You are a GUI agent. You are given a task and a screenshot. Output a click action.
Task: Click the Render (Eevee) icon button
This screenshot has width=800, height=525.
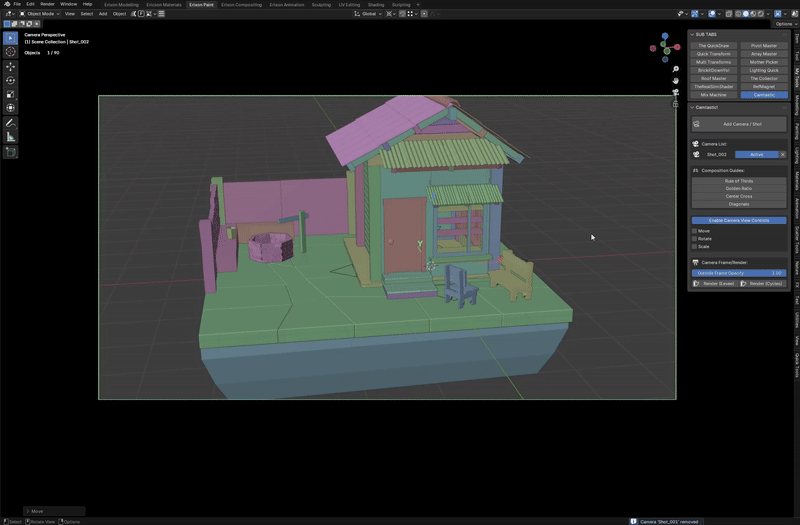(713, 284)
